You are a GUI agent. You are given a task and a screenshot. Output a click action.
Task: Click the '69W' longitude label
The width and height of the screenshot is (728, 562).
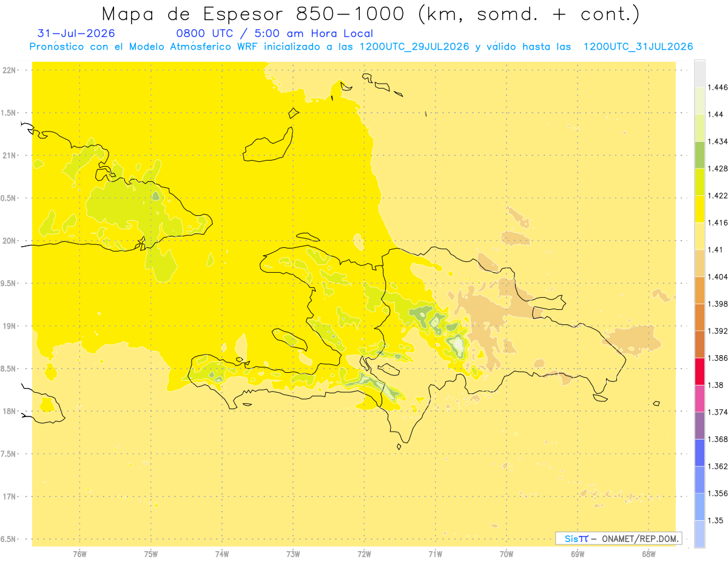[x=578, y=554]
